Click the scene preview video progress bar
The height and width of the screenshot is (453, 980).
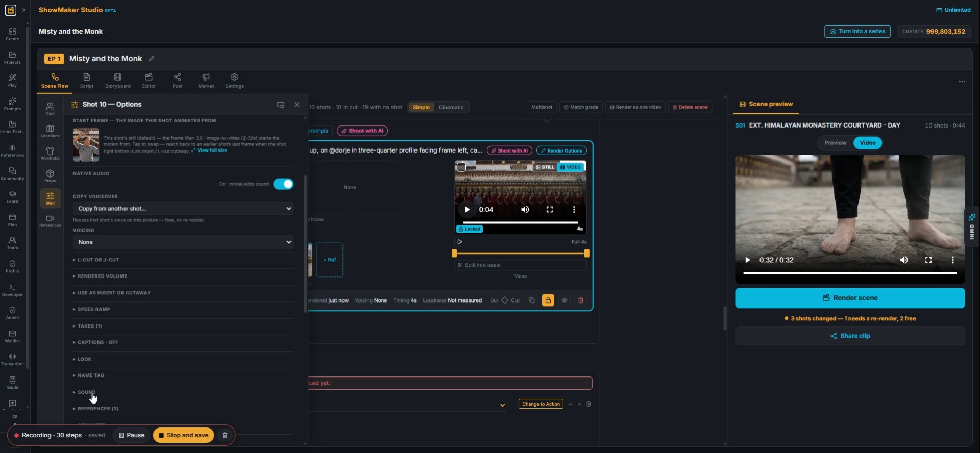tap(849, 273)
